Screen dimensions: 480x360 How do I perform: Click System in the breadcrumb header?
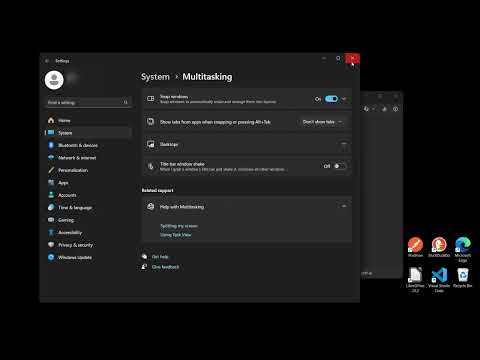pos(155,77)
